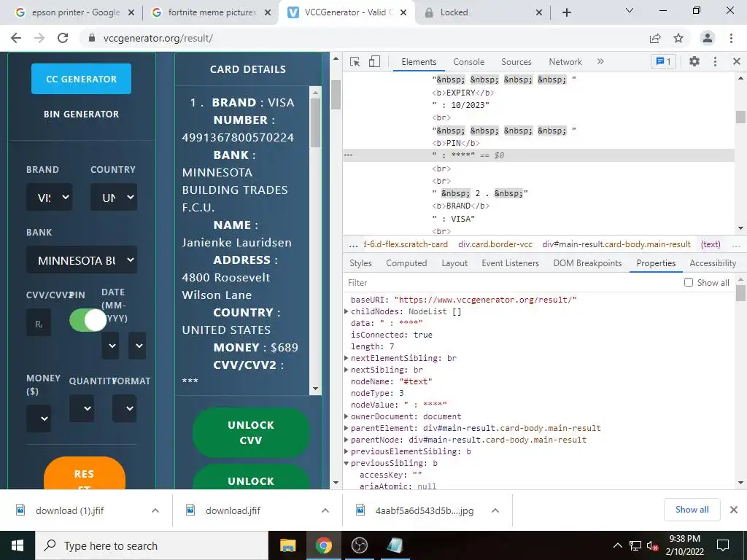Click the card details scrollbar thumb
Image resolution: width=747 pixels, height=560 pixels.
pos(315,122)
